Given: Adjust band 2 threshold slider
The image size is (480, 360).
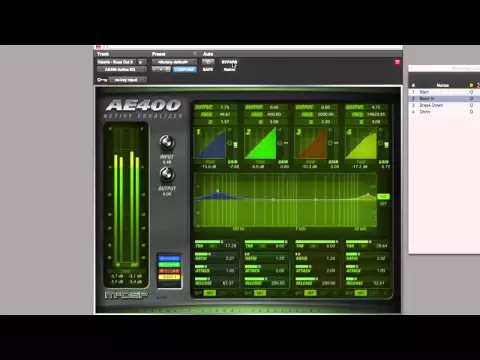Looking at the screenshot, I should 266,242.
